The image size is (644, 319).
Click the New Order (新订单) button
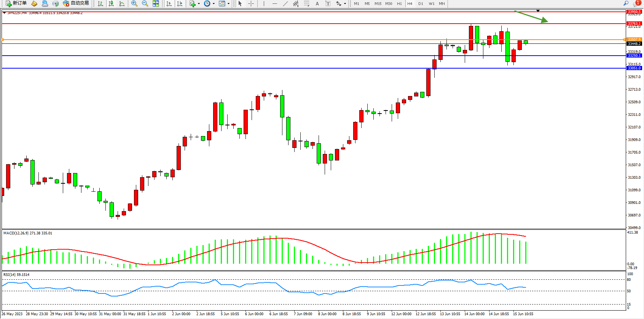pyautogui.click(x=16, y=3)
